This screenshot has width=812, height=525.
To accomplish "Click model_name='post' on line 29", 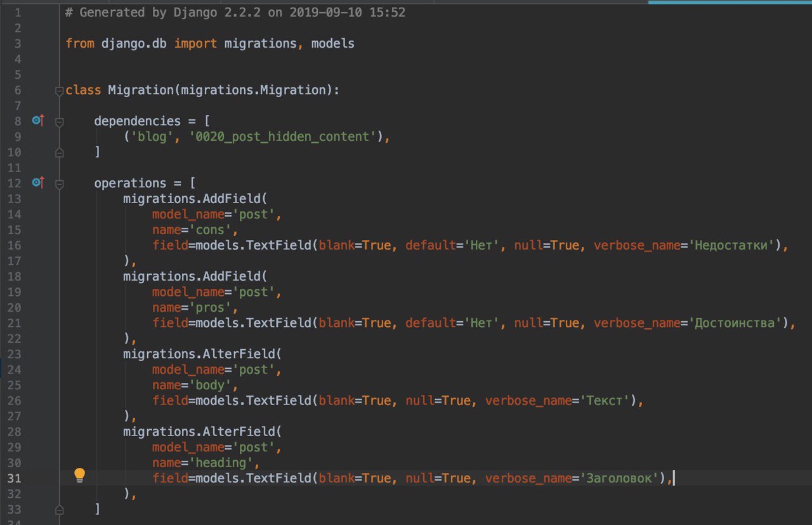I will point(213,447).
